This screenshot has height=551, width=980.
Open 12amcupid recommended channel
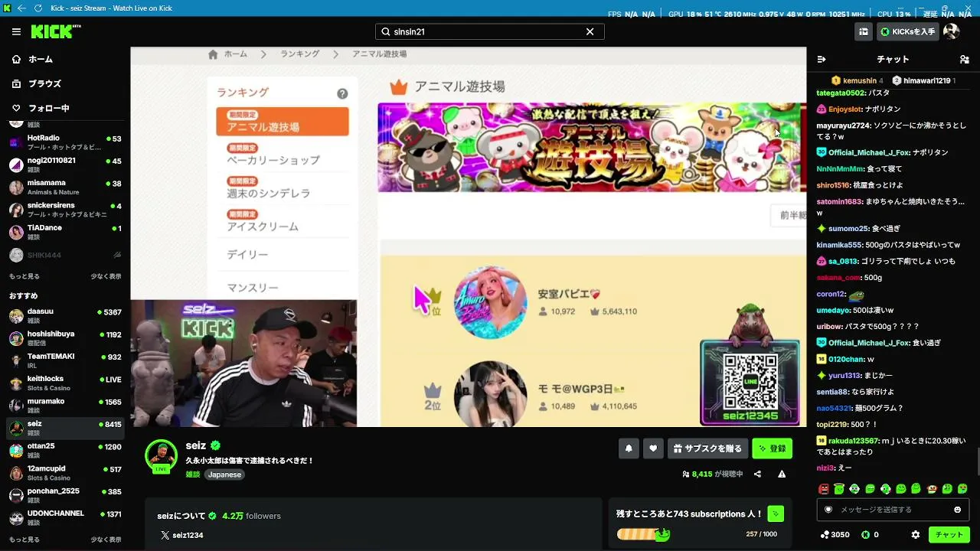coord(65,472)
